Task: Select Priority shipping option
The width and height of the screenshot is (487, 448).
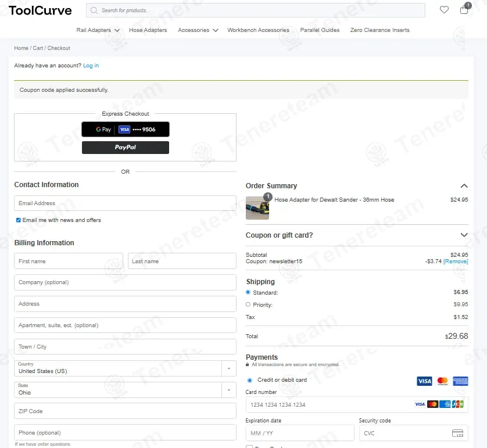Action: point(248,304)
